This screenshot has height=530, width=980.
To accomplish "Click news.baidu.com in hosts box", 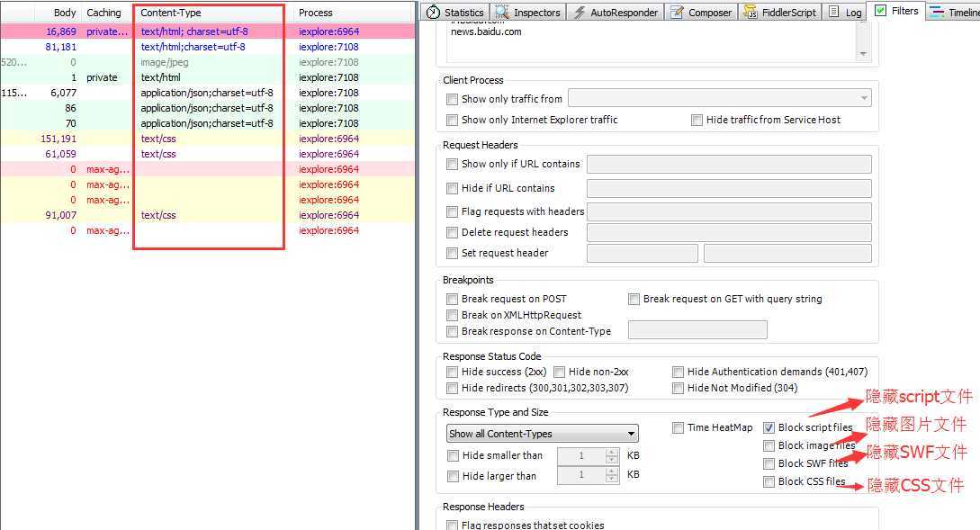I will tap(486, 31).
